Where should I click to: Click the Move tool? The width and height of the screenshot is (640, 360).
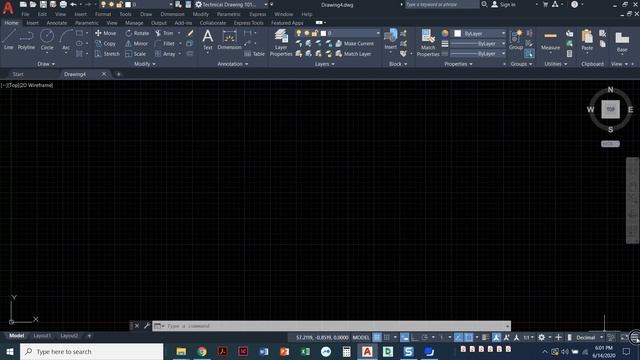(x=106, y=33)
